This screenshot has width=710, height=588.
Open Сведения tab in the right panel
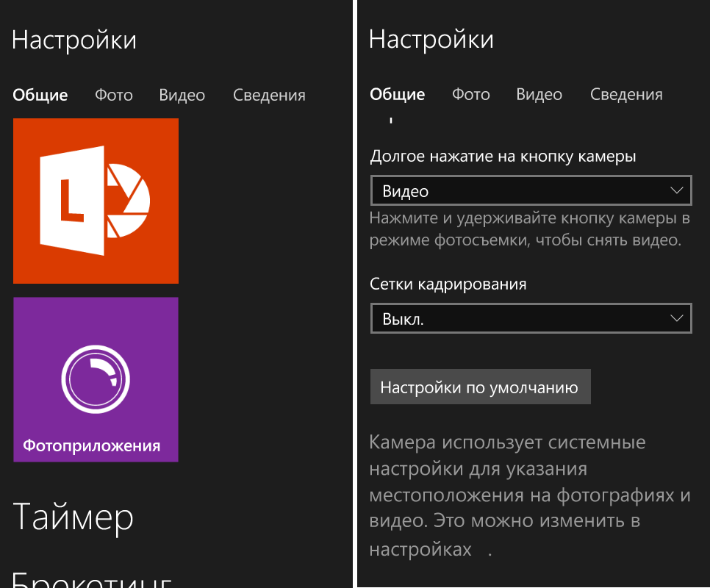626,95
